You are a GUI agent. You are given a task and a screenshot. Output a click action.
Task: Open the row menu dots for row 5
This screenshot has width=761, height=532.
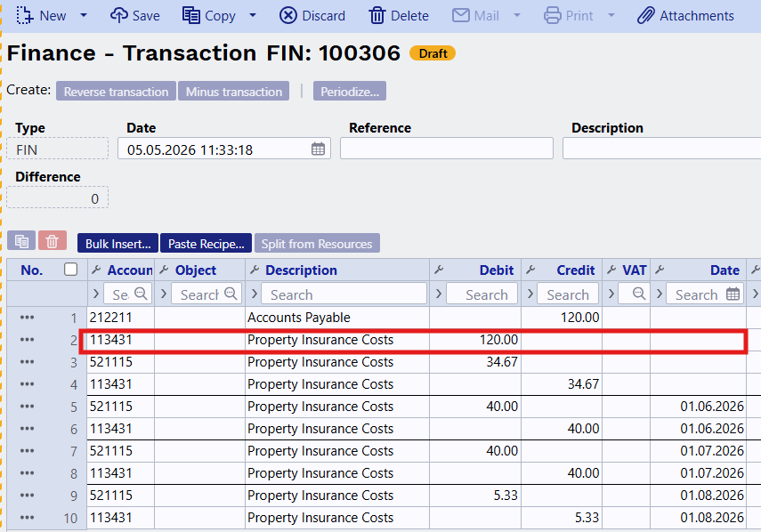(x=28, y=407)
